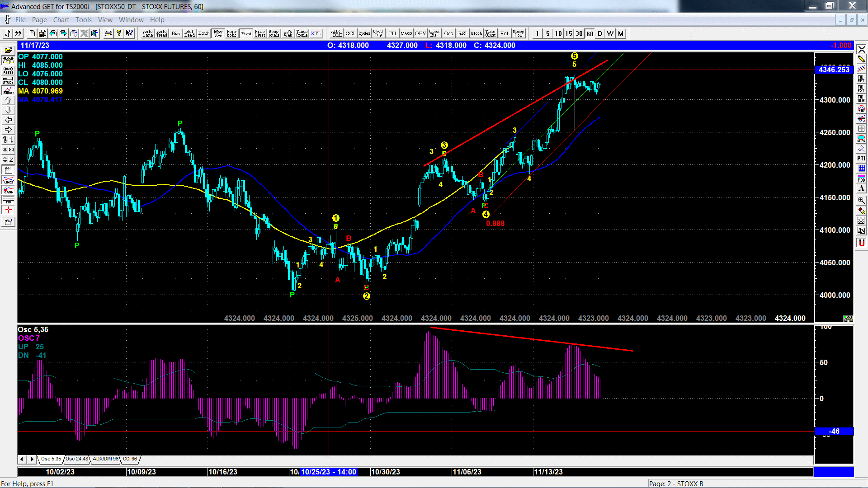868x488 pixels.
Task: Open the File menu
Action: point(20,20)
